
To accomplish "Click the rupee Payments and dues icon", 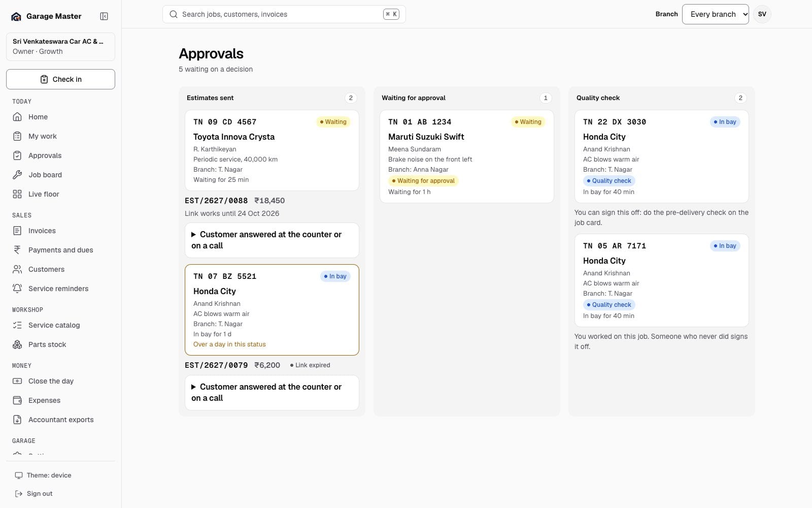I will 17,250.
